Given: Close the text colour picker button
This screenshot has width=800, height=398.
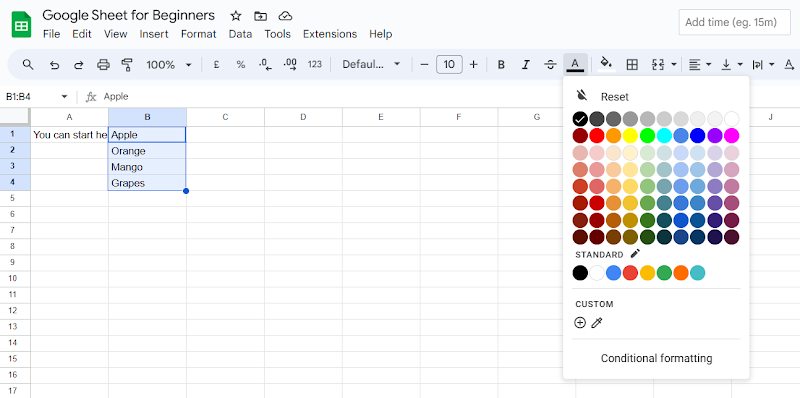Looking at the screenshot, I should 575,65.
